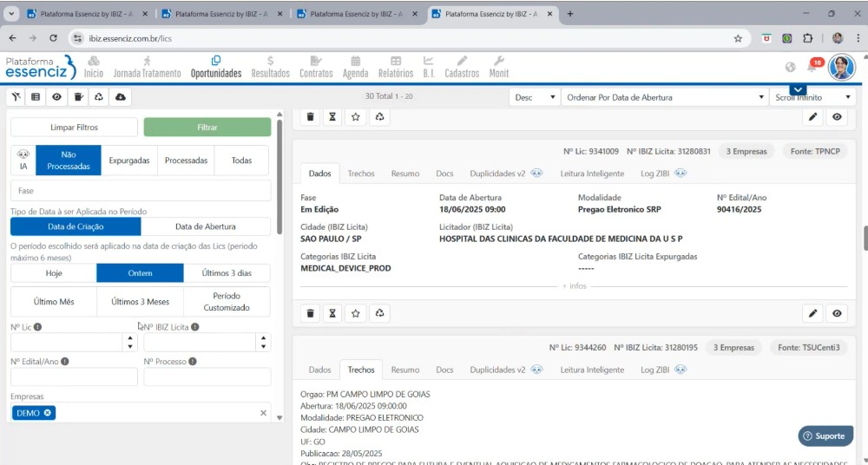
Task: Click the cloud download icon
Action: (x=120, y=97)
